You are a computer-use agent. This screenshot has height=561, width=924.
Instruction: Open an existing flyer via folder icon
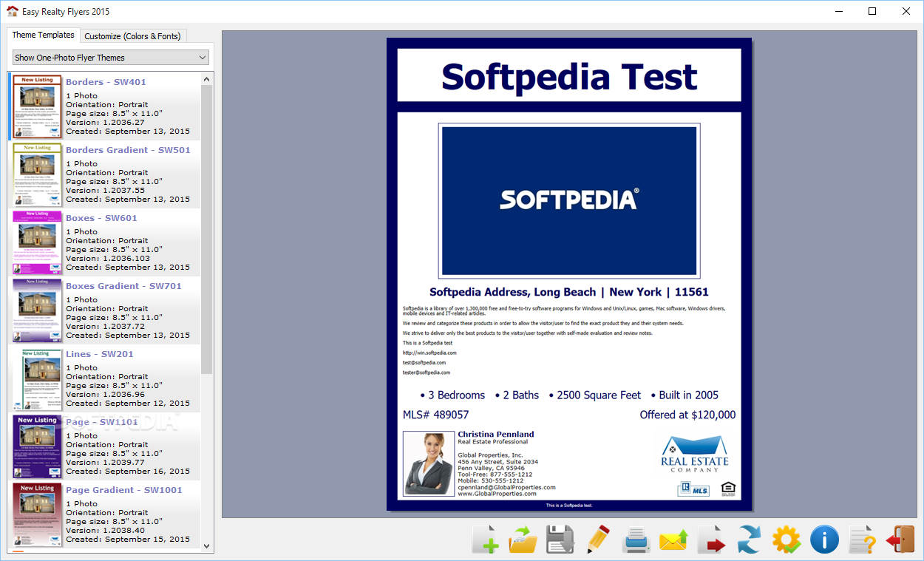tap(523, 540)
